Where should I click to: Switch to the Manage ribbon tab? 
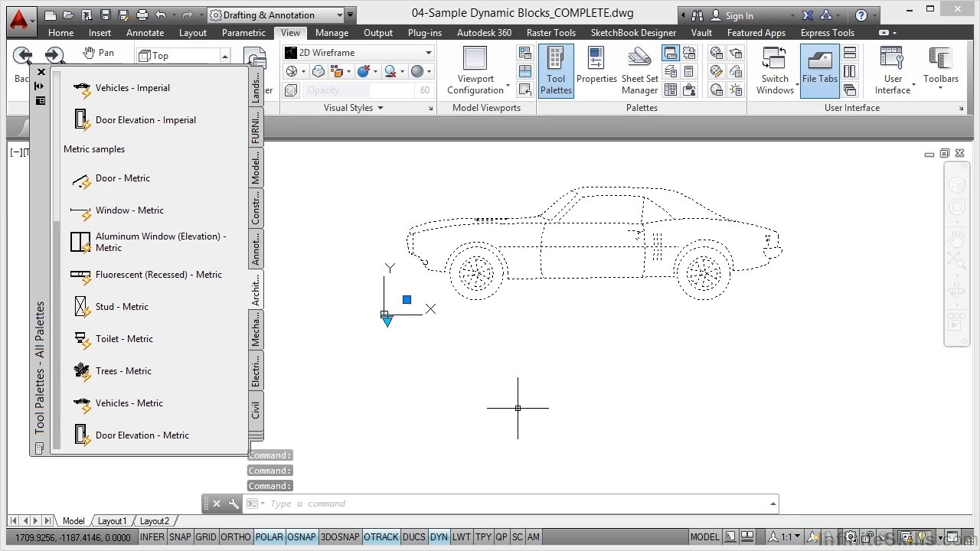(x=332, y=33)
